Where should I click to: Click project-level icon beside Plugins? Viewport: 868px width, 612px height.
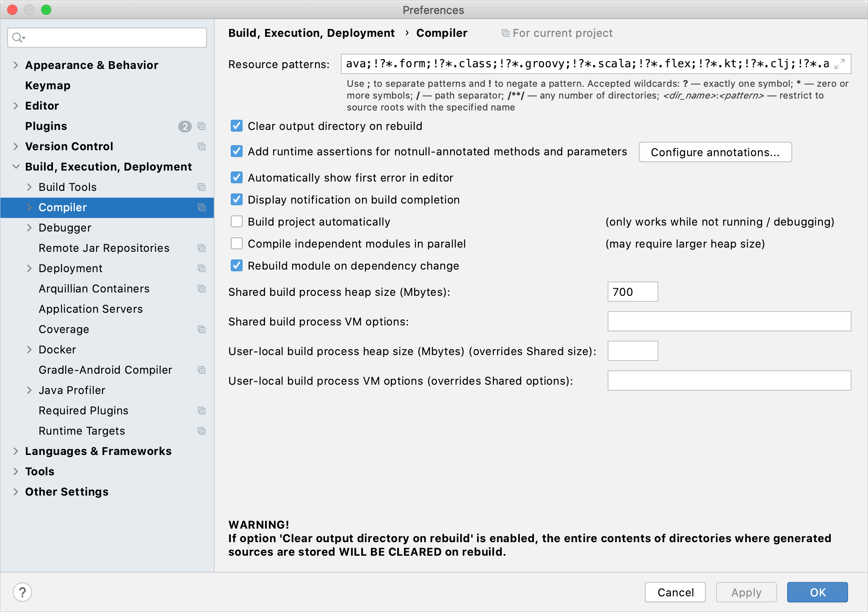click(202, 126)
